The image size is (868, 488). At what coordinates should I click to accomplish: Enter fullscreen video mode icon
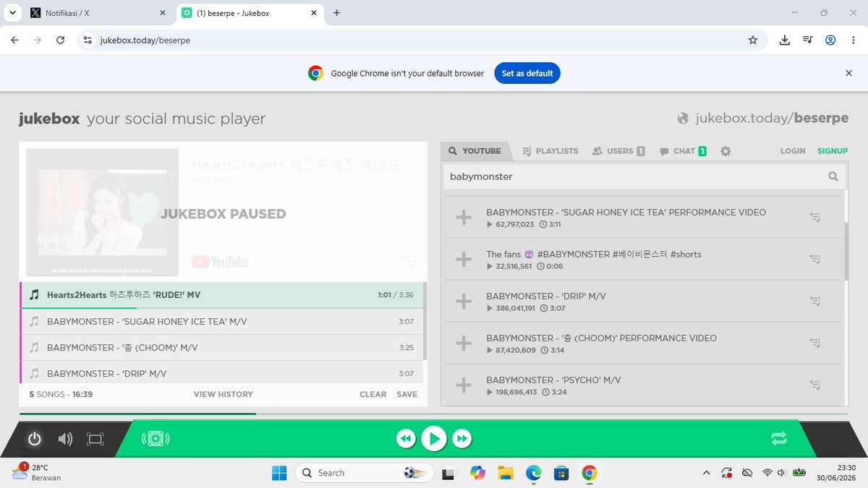tap(95, 439)
